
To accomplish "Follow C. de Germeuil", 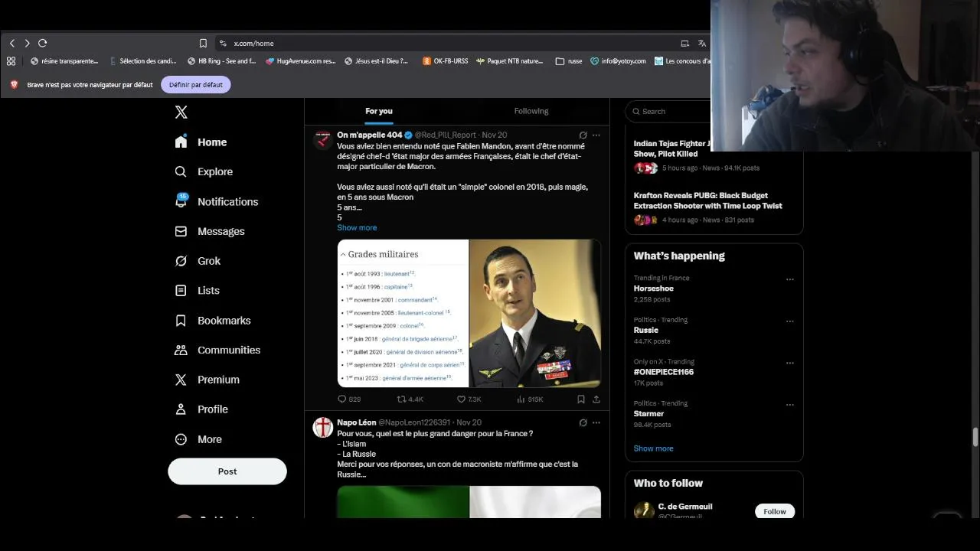I will coord(775,511).
